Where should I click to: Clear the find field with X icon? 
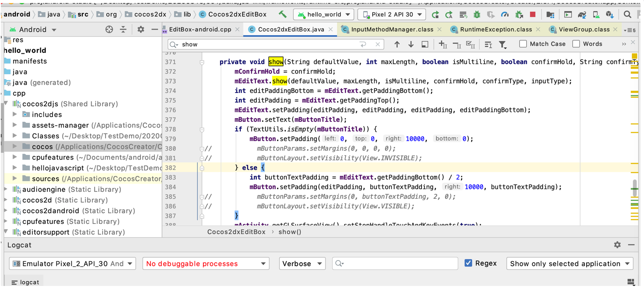(378, 44)
